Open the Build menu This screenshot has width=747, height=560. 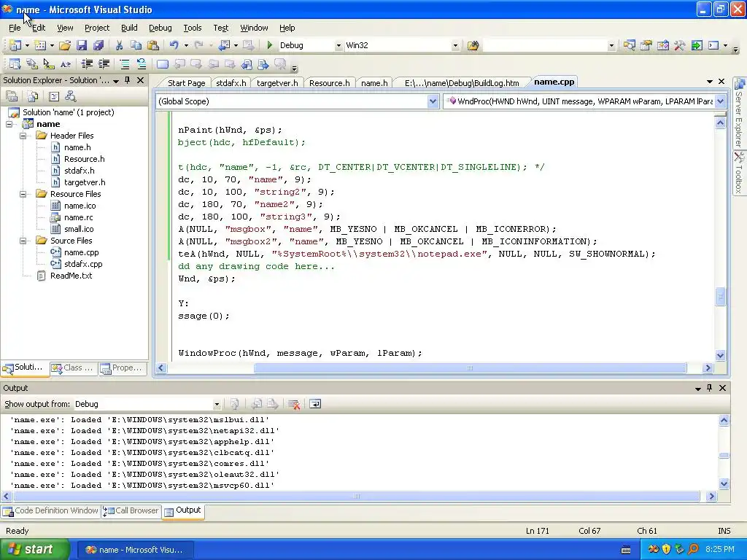pyautogui.click(x=129, y=28)
